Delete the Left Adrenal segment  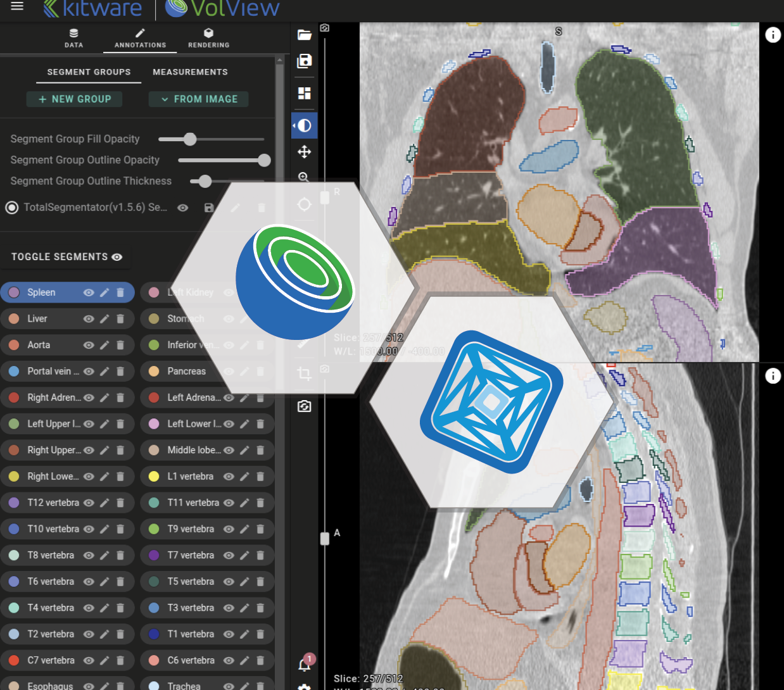260,398
